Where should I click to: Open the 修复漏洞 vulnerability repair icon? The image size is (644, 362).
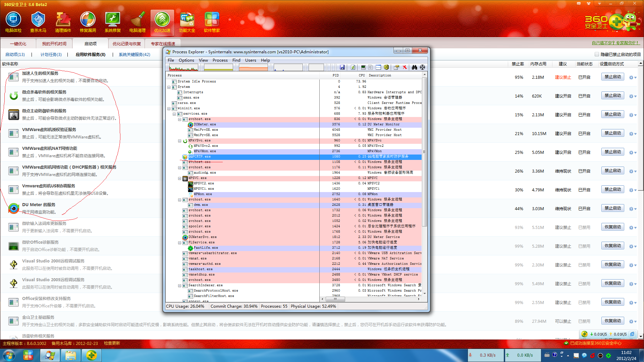pyautogui.click(x=88, y=22)
